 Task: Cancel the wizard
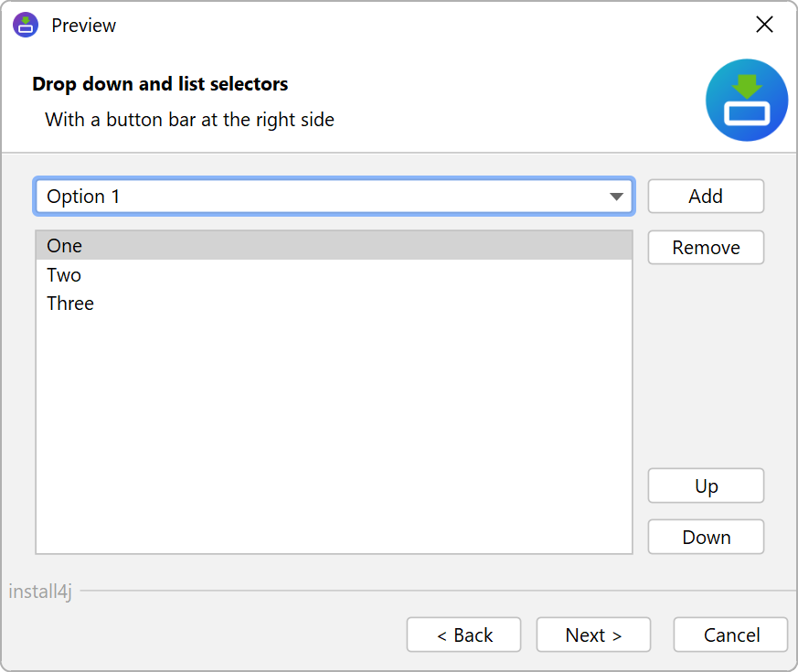(730, 635)
